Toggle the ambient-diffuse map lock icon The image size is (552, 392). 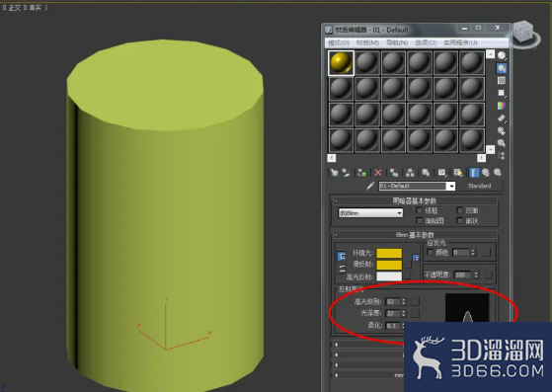coord(416,258)
